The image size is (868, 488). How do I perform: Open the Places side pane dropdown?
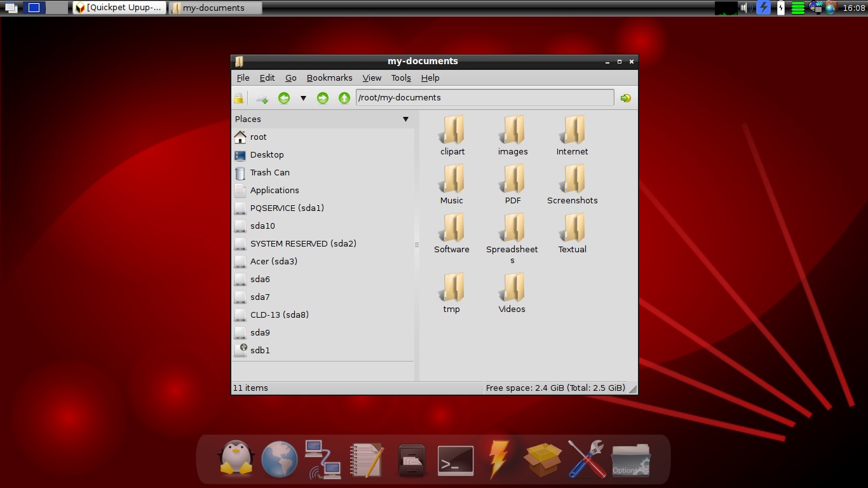[x=406, y=119]
